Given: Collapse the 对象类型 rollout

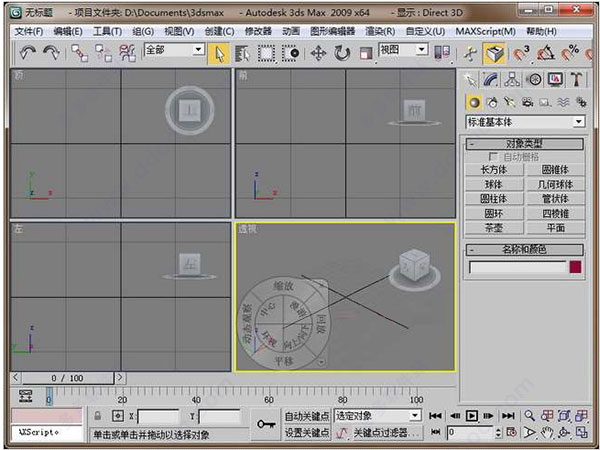Looking at the screenshot, I should (x=524, y=144).
